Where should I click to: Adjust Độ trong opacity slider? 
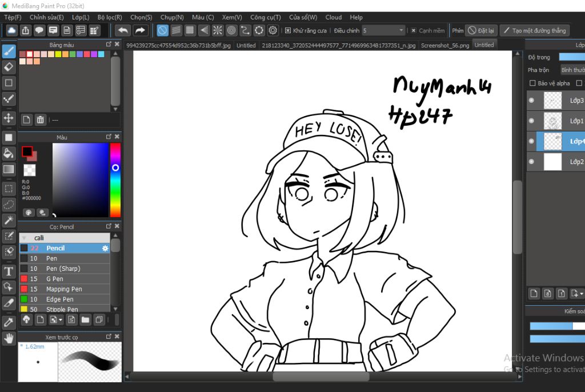[x=571, y=57]
